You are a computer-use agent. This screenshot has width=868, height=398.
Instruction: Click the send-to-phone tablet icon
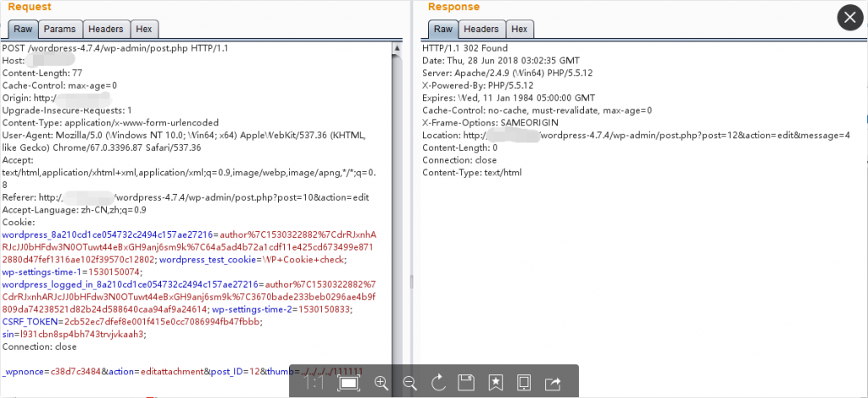pos(524,383)
